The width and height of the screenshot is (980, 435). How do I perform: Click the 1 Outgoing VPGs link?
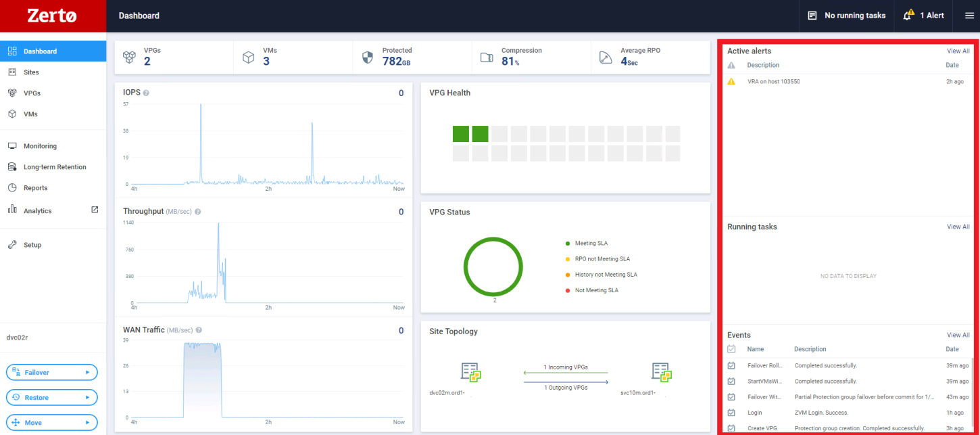point(566,388)
